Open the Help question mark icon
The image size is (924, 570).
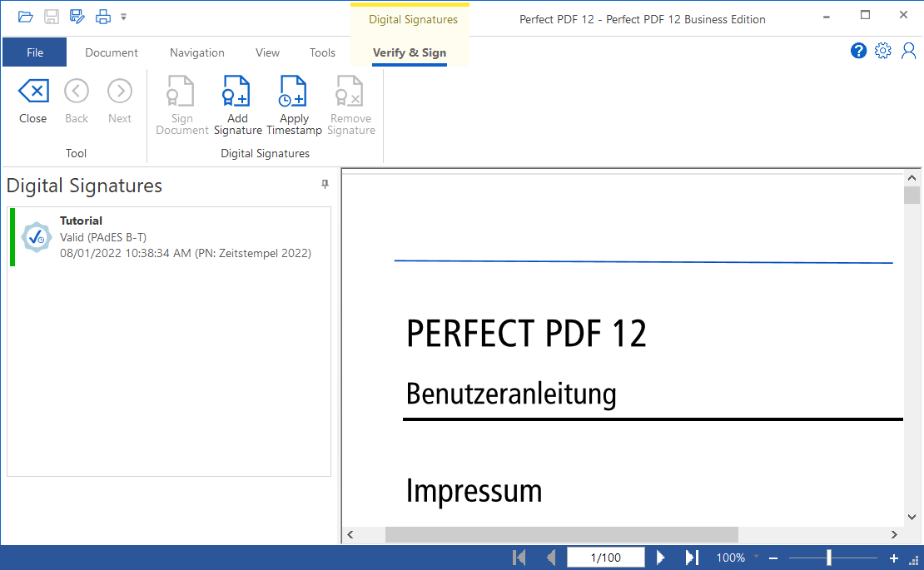pos(858,51)
